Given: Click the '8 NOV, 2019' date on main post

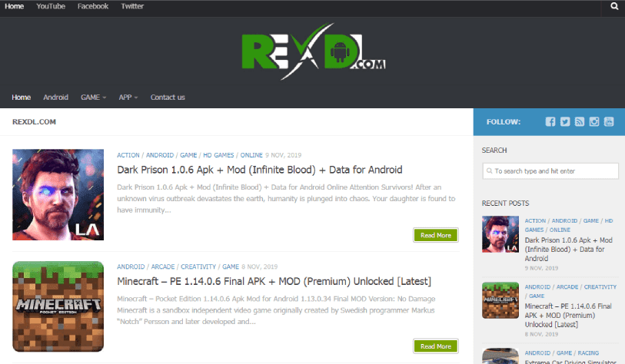Looking at the screenshot, I should 260,266.
